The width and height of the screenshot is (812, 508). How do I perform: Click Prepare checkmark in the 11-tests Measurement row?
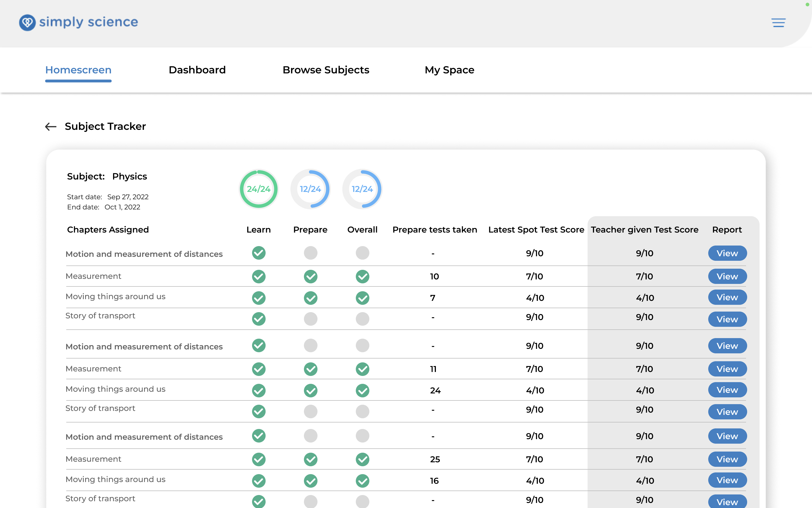pos(310,369)
